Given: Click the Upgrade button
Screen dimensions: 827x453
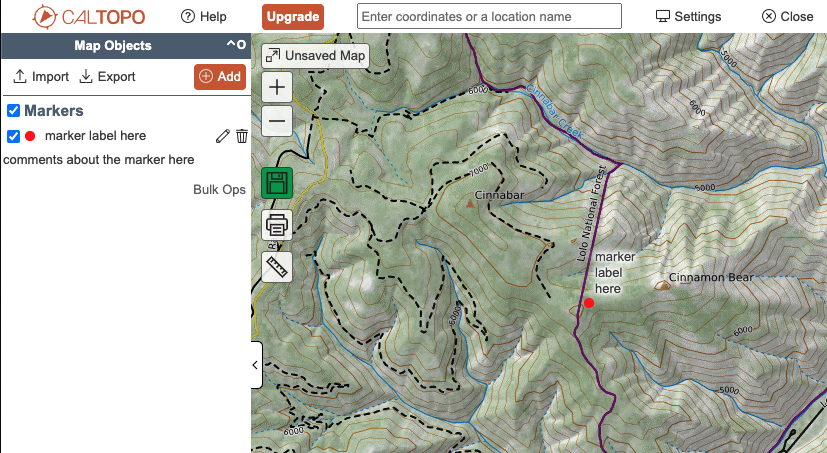Looking at the screenshot, I should (x=293, y=16).
